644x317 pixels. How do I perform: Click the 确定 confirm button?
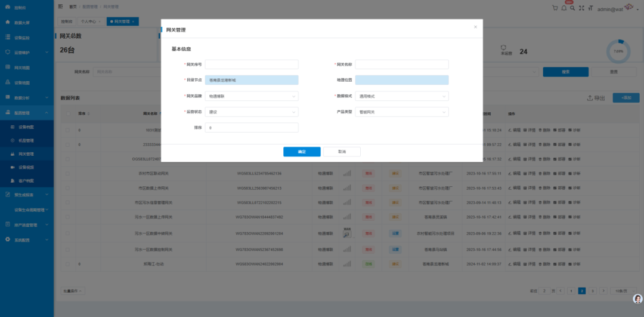302,152
